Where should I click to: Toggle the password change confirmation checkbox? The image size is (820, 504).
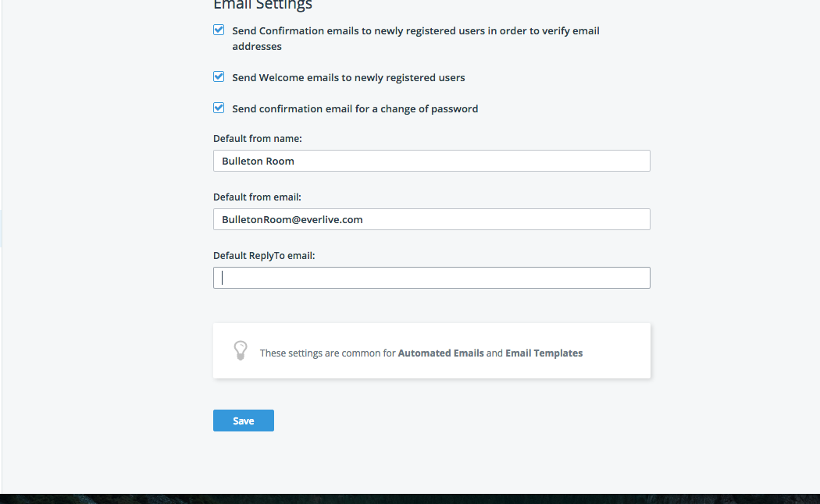point(219,108)
